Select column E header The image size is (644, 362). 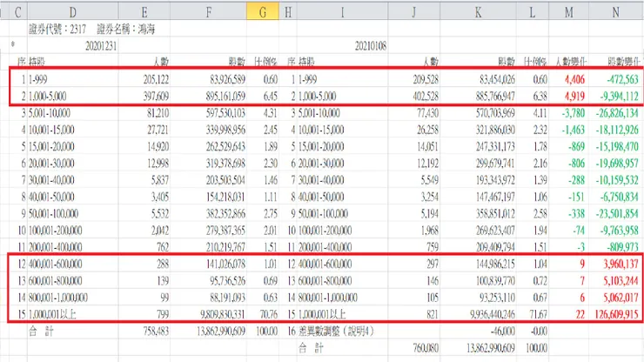click(x=144, y=12)
